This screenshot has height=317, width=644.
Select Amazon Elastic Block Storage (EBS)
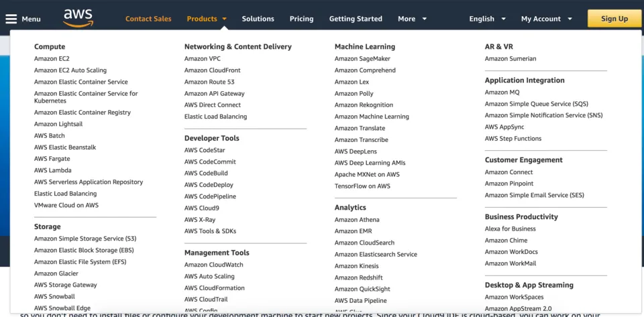[84, 250]
